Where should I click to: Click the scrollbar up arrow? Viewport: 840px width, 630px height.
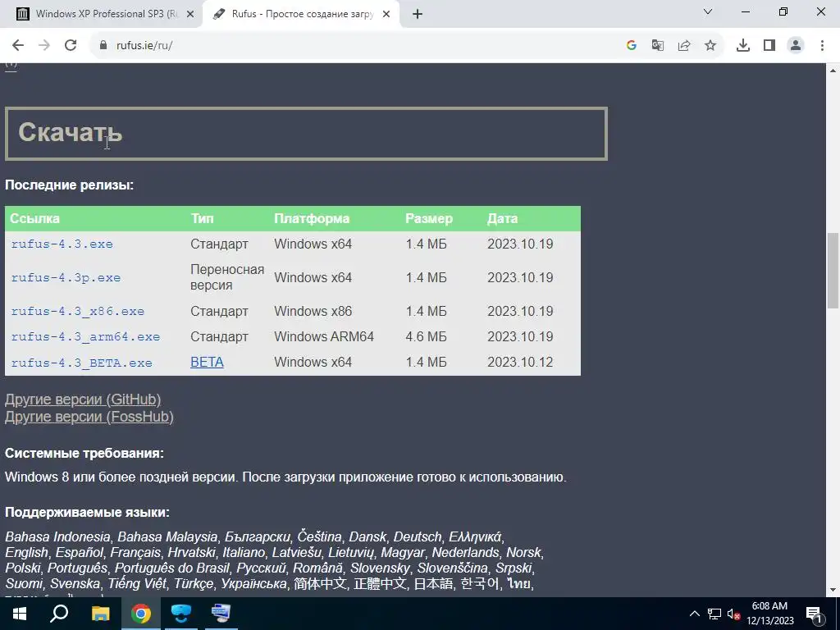833,71
